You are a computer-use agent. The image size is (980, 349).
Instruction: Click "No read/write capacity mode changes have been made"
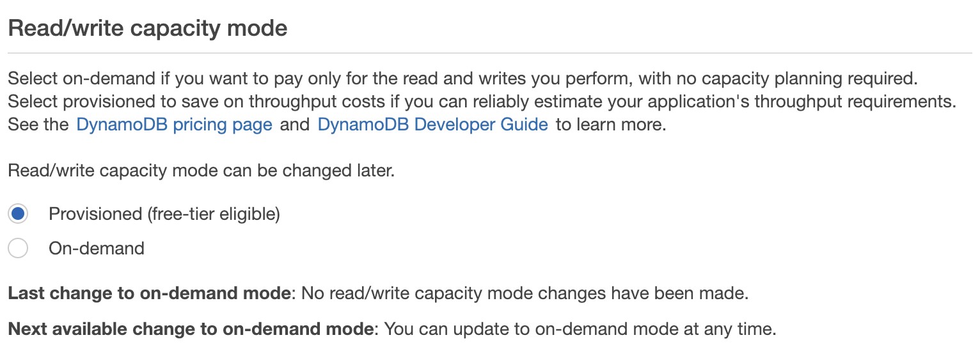[x=525, y=294]
